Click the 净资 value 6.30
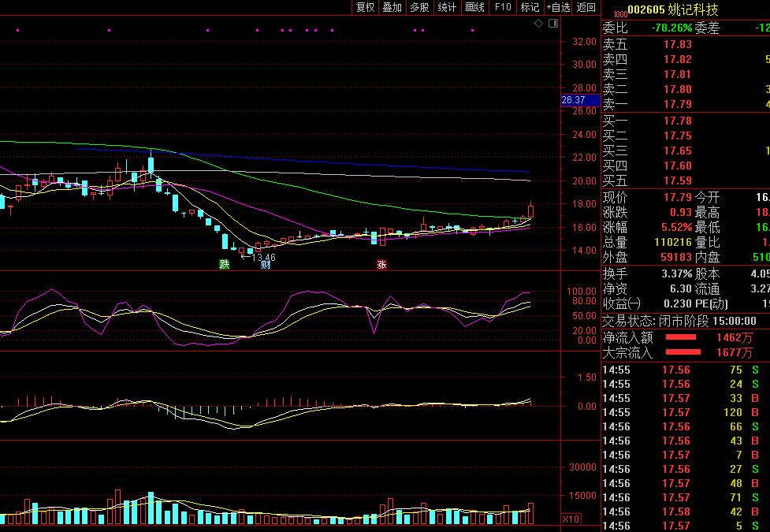The height and width of the screenshot is (532, 770). coord(681,288)
